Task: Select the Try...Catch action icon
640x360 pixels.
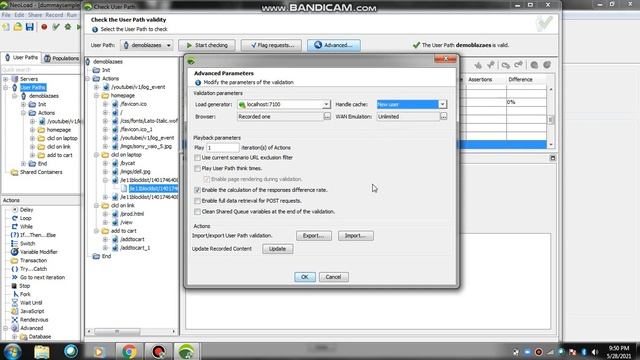Action: [x=15, y=269]
